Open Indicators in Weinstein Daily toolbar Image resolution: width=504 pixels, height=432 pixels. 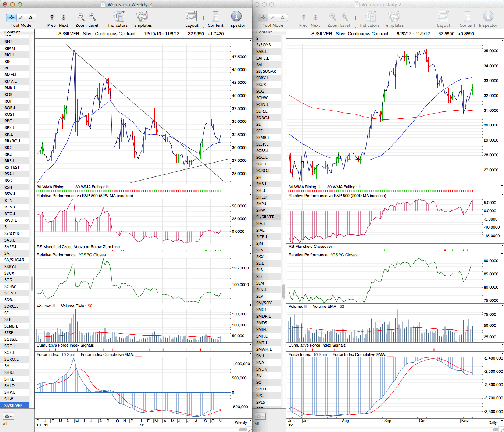[370, 17]
